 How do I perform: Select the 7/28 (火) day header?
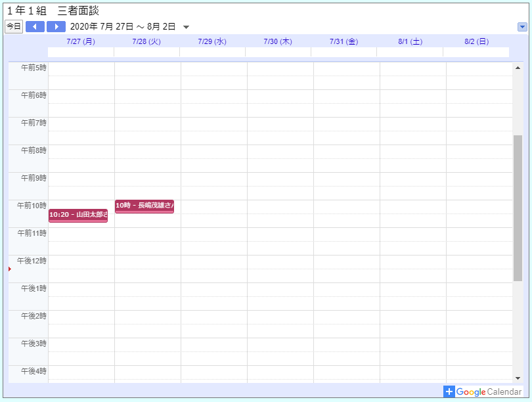tap(146, 41)
